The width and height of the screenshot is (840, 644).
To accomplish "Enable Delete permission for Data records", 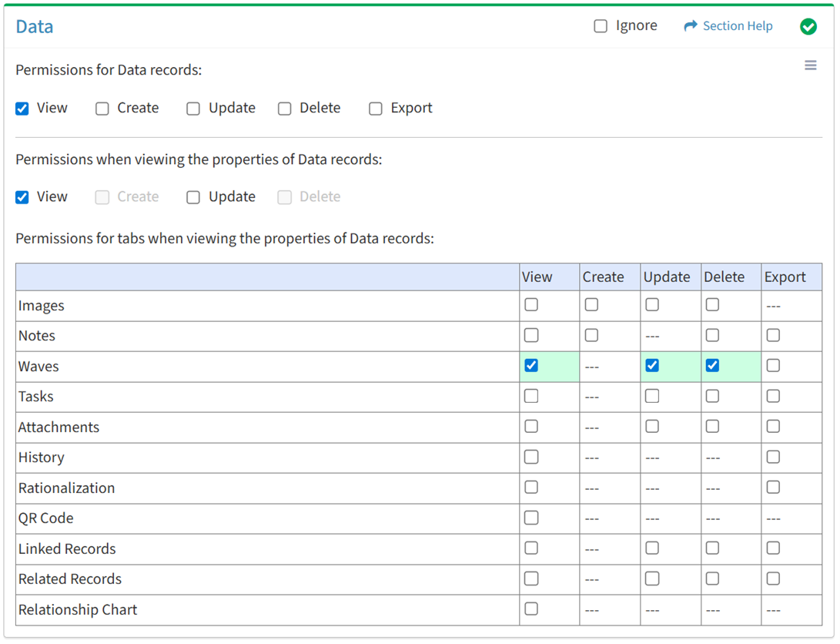I will coord(285,109).
